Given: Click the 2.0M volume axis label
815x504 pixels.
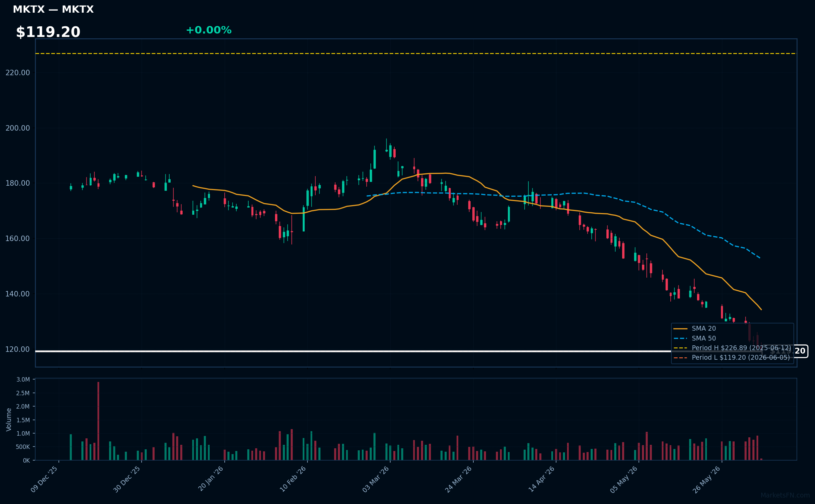Looking at the screenshot, I should coord(23,407).
